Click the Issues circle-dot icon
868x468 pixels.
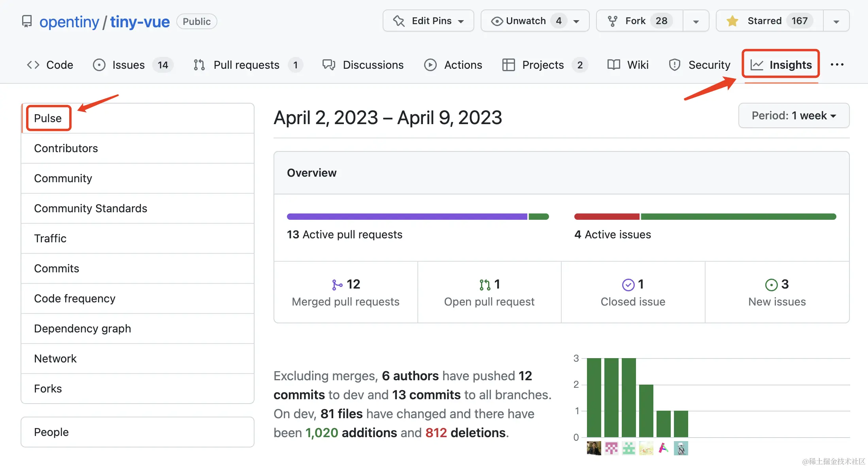pyautogui.click(x=99, y=65)
